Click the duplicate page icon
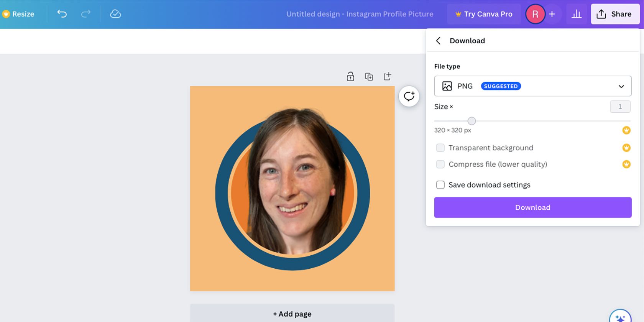This screenshot has width=644, height=322. (369, 77)
